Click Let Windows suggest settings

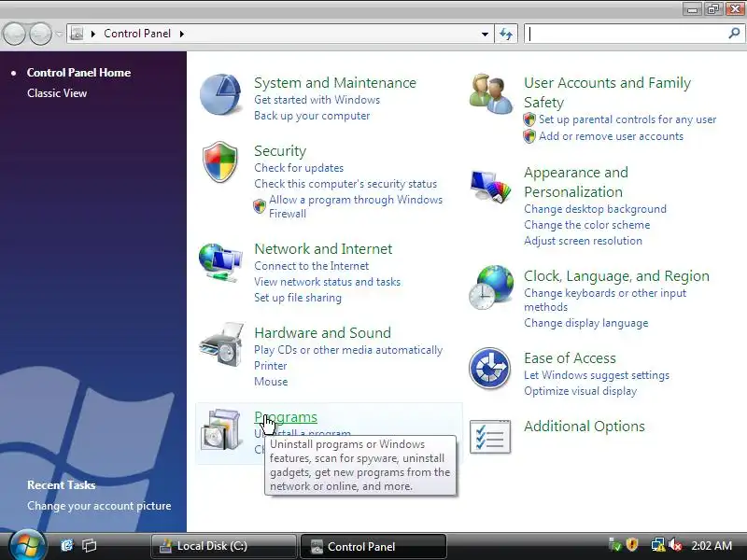(x=597, y=375)
